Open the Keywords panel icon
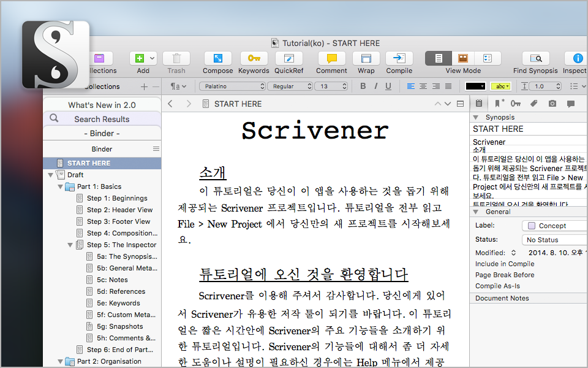 pos(254,58)
